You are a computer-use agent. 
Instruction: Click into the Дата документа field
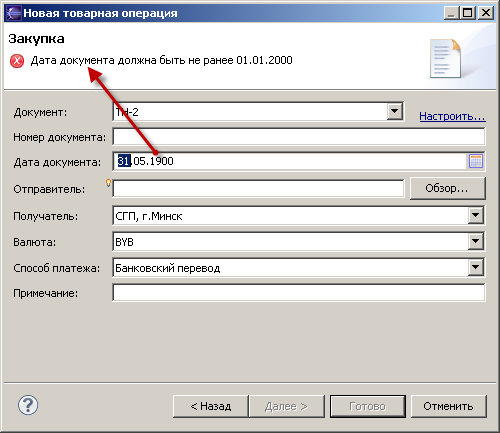point(290,161)
